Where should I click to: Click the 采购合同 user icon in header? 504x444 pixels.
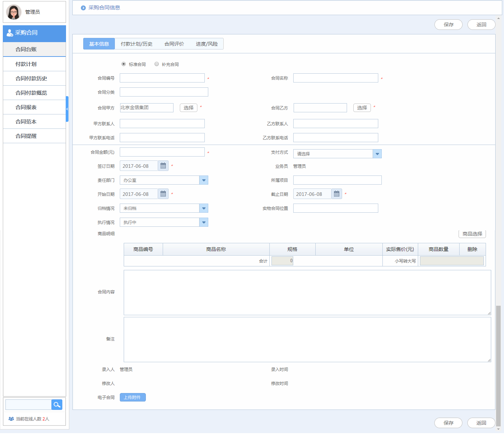coord(10,33)
